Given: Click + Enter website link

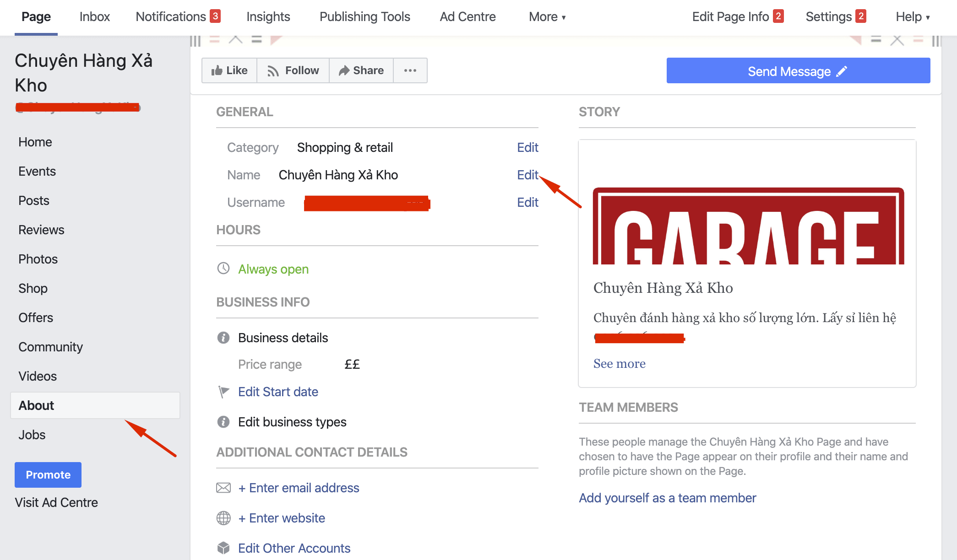Looking at the screenshot, I should click(282, 518).
